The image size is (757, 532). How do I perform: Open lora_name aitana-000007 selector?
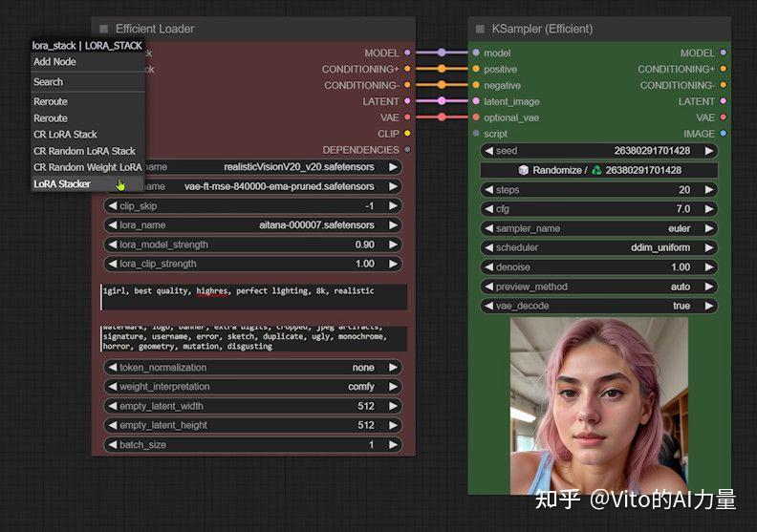[x=253, y=225]
